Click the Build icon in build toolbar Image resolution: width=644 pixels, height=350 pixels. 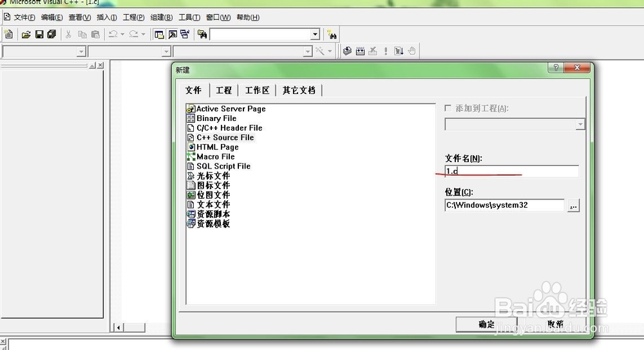click(x=360, y=51)
